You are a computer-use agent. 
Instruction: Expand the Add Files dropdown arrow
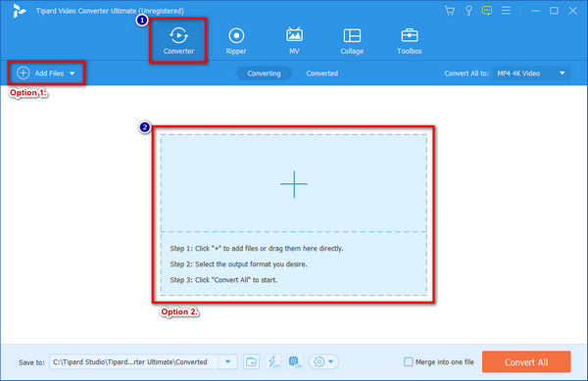coord(72,73)
